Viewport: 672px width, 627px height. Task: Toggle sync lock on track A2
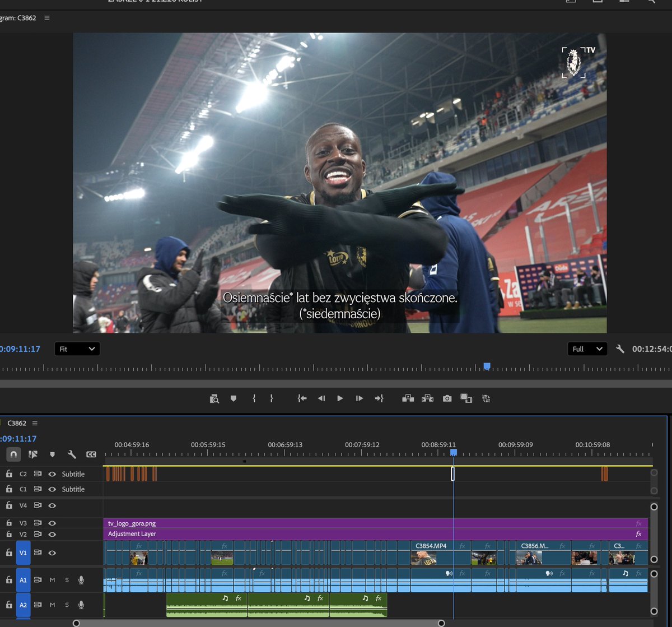click(38, 605)
